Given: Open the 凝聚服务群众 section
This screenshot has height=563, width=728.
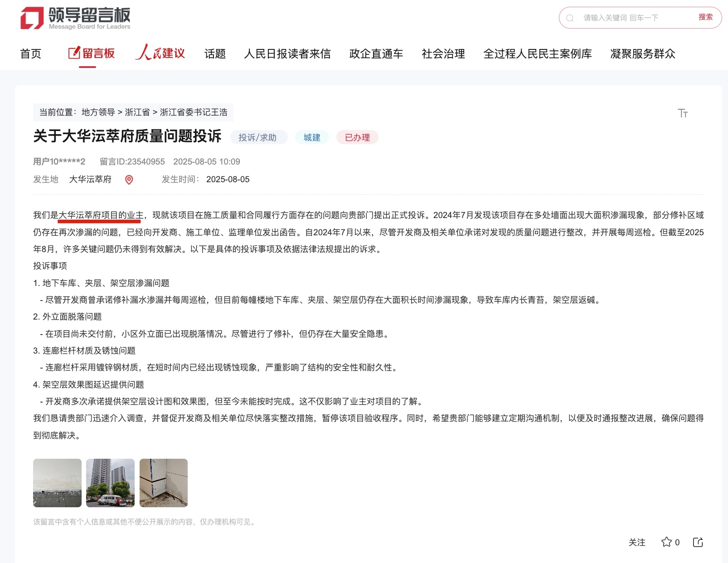Looking at the screenshot, I should click(x=643, y=54).
